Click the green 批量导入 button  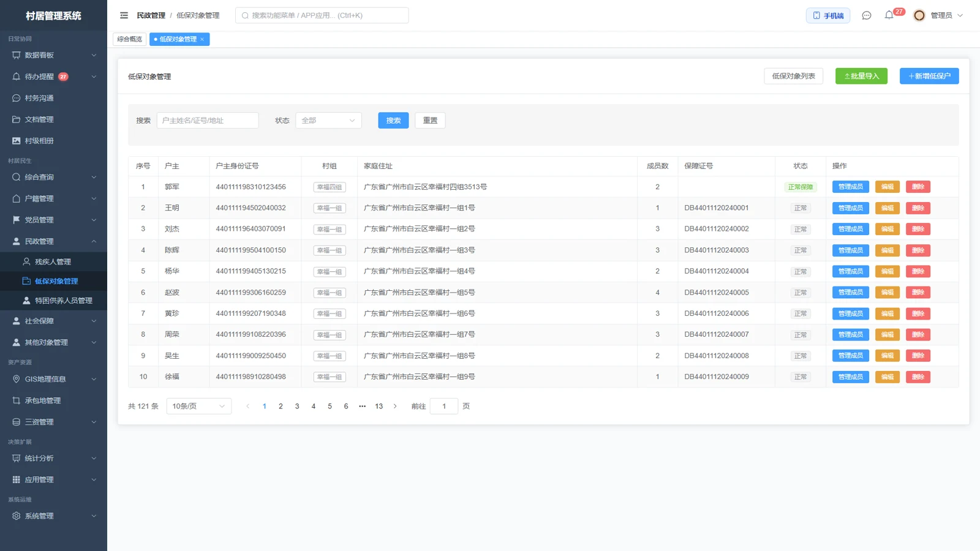click(861, 76)
